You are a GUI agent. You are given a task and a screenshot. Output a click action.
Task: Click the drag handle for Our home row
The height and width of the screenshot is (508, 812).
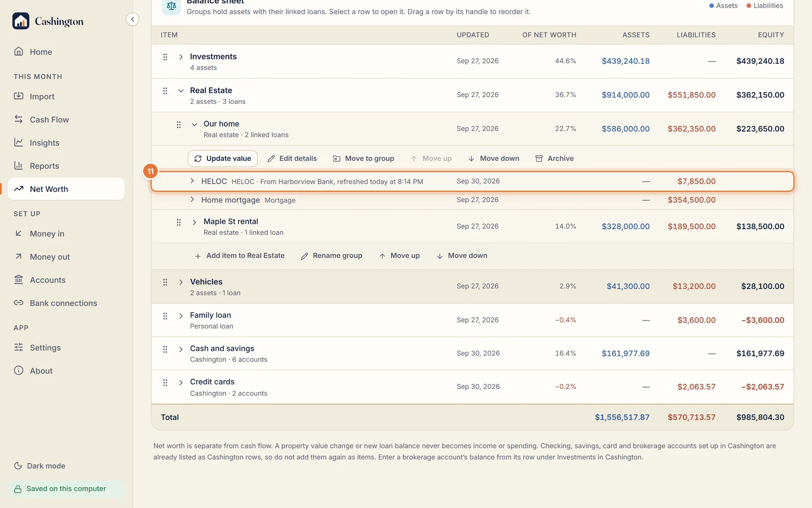tap(179, 125)
